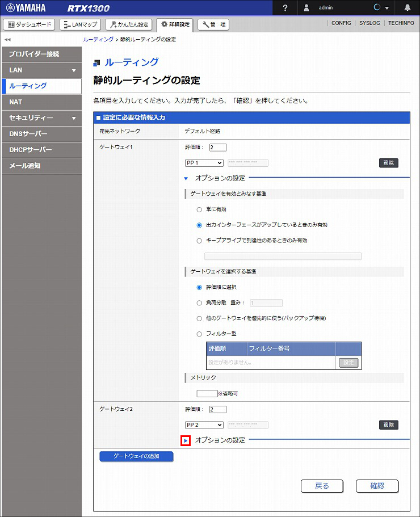420x517 pixels.
Task: Select NAT in sidebar
Action: point(41,102)
